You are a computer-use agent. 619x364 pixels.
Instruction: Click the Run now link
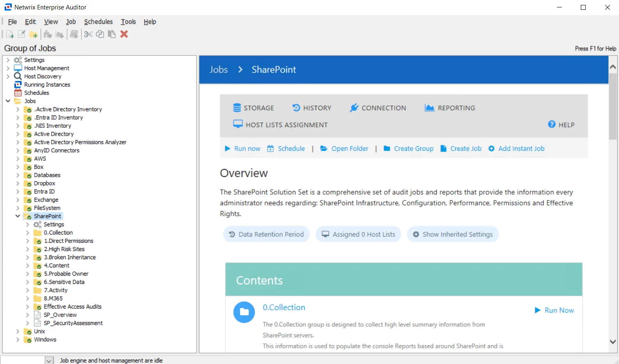(243, 148)
